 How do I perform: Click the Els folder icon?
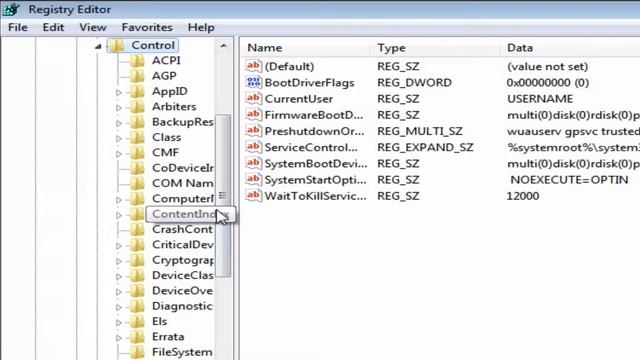coord(138,321)
